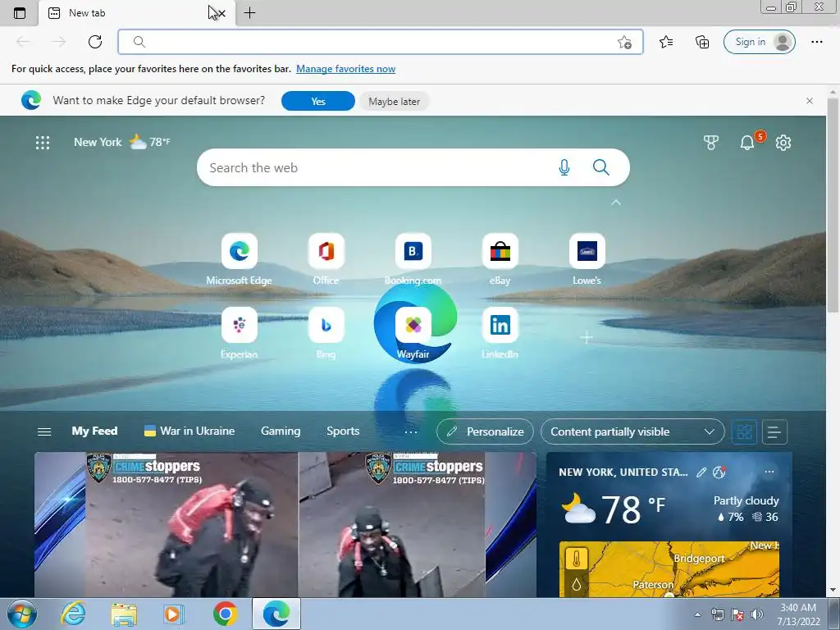Refresh the page with reload icon
The height and width of the screenshot is (630, 840).
point(95,42)
